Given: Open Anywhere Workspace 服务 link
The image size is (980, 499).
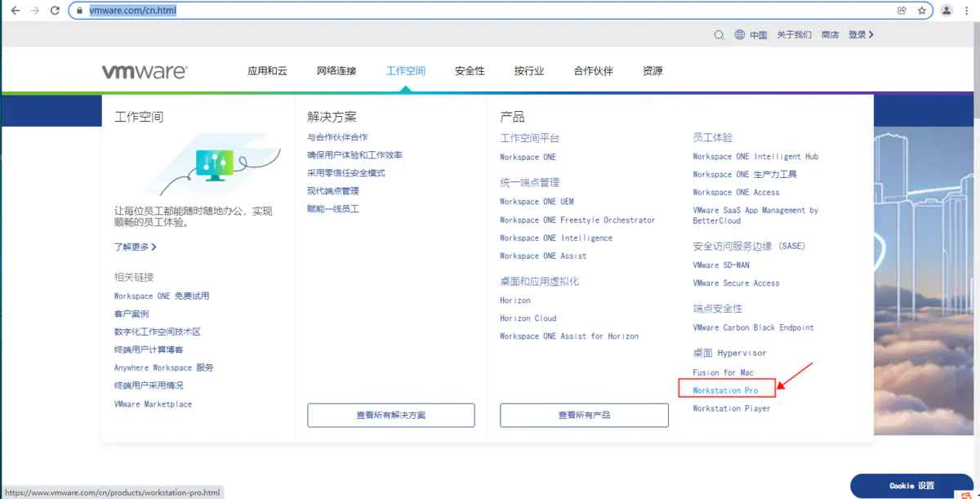Looking at the screenshot, I should click(164, 368).
